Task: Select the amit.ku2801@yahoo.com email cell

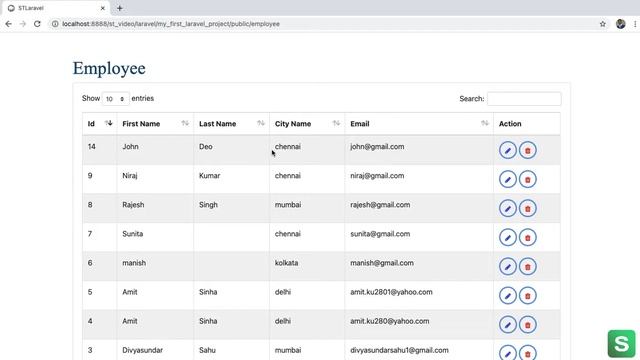Action: coord(419,296)
